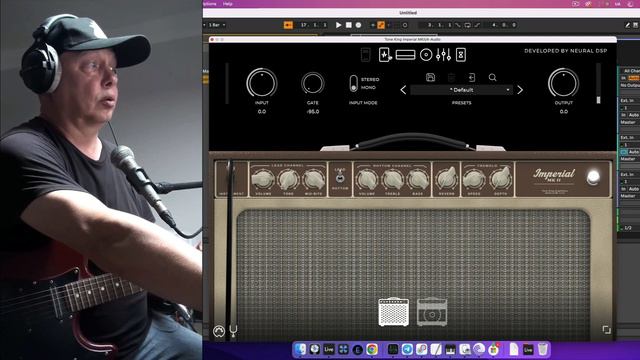Viewport: 640px width, 360px height.
Task: Click the Record button in Ableton transport
Action: point(358,25)
